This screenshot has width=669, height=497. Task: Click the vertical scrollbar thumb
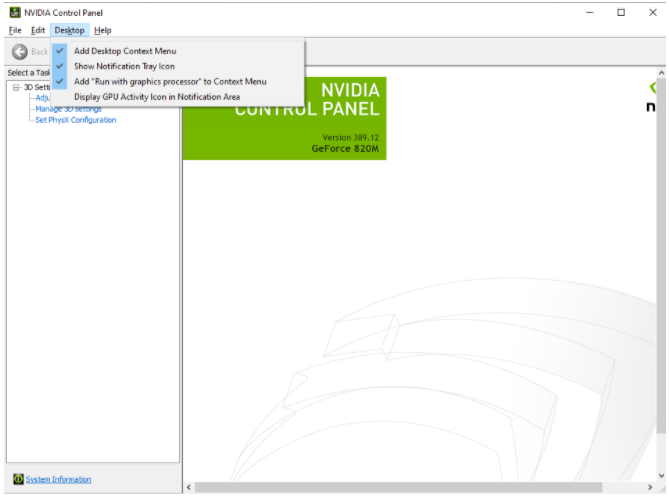pyautogui.click(x=661, y=256)
